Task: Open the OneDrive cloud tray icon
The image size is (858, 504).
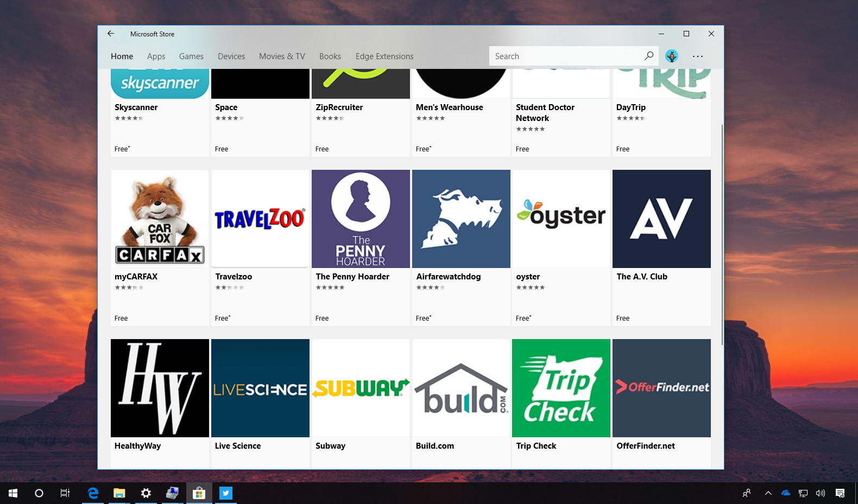Action: click(786, 493)
